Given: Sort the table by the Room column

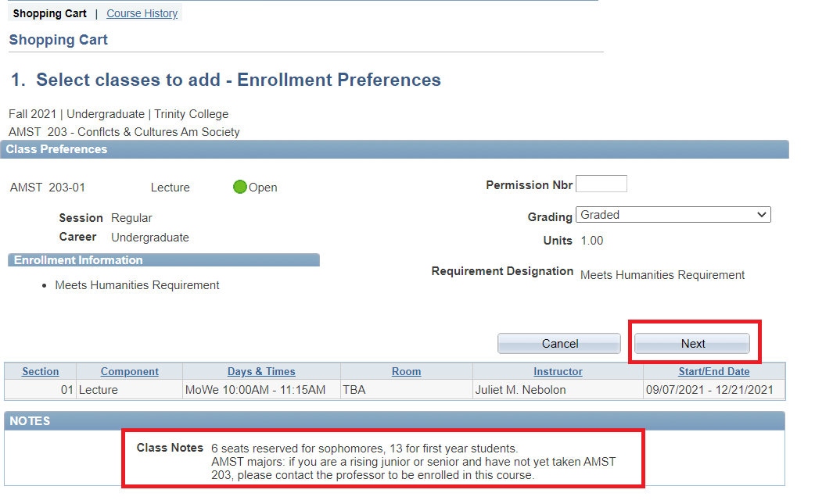Looking at the screenshot, I should (406, 370).
